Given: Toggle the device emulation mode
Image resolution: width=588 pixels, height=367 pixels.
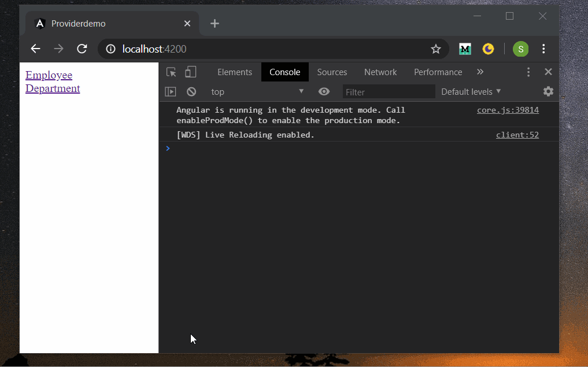Looking at the screenshot, I should [x=191, y=72].
